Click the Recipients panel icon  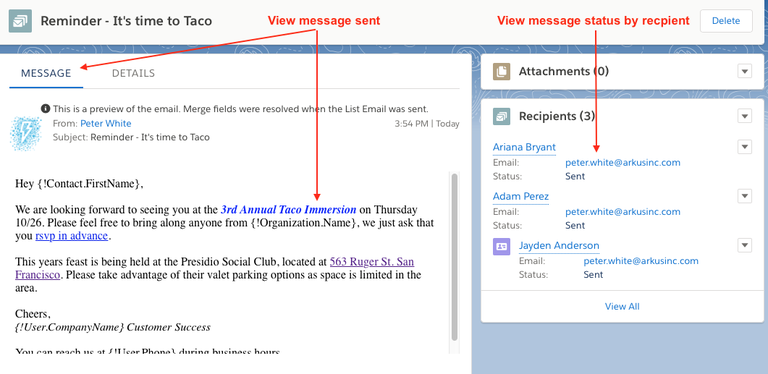(501, 117)
